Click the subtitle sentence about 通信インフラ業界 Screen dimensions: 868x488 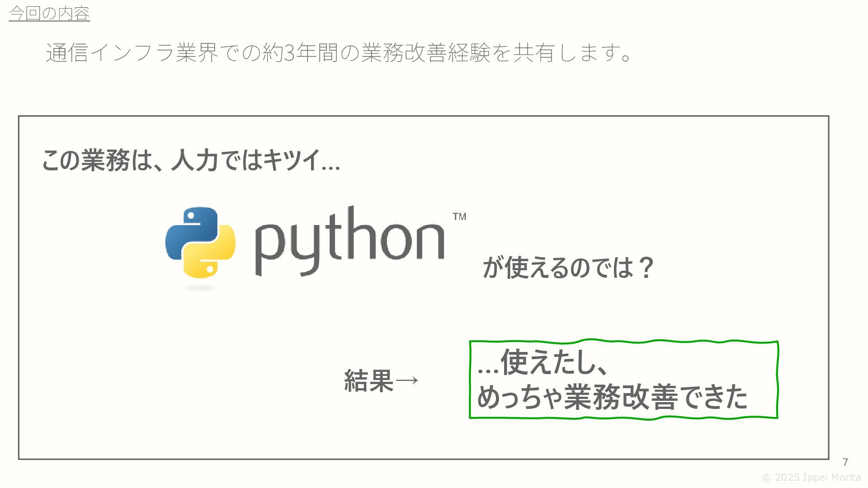339,53
